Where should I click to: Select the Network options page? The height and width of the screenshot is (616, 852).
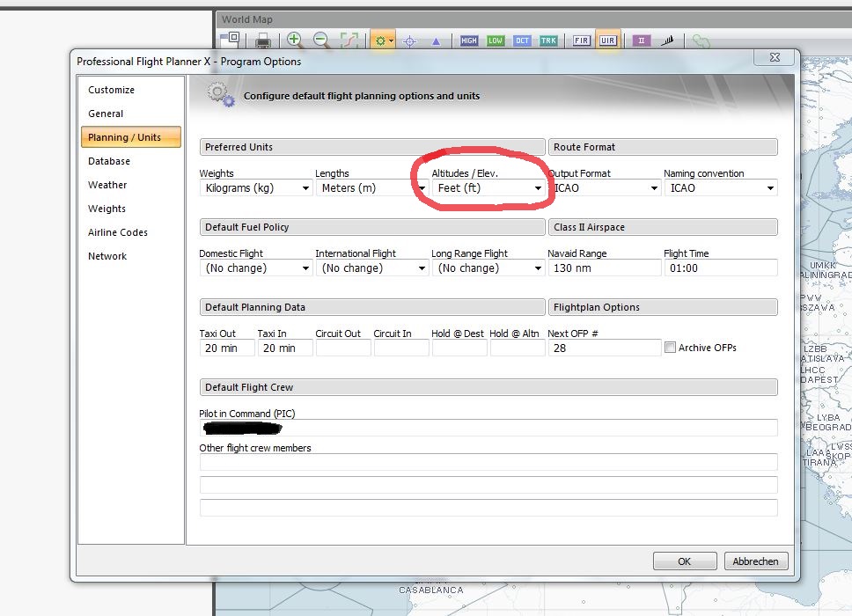click(130, 256)
